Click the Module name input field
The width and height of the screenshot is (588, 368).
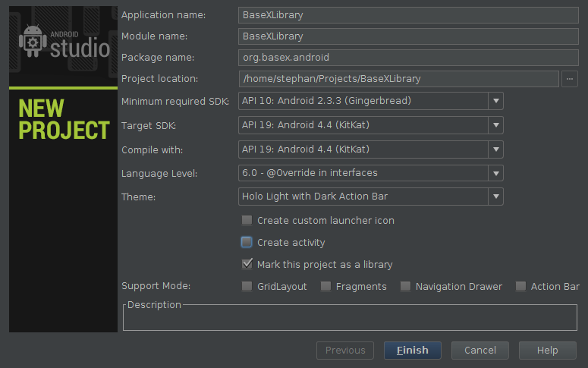pyautogui.click(x=408, y=36)
